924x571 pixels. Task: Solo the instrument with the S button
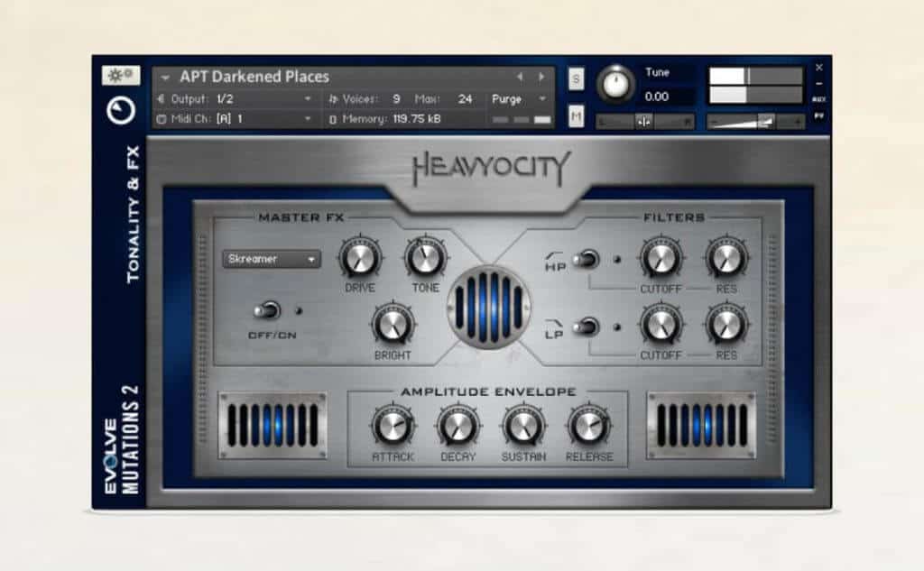(x=576, y=79)
